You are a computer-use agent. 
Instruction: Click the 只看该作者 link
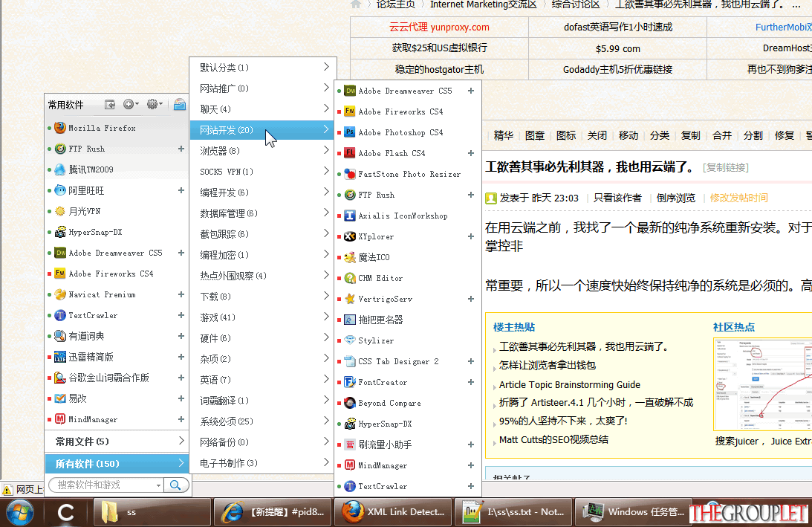[617, 198]
